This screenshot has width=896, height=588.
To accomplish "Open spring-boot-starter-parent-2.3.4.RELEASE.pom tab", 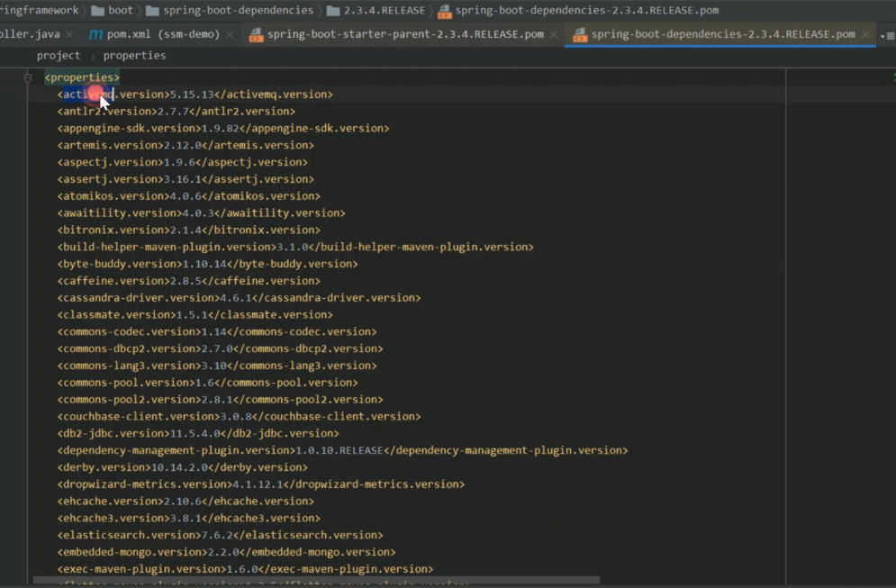I will [405, 34].
